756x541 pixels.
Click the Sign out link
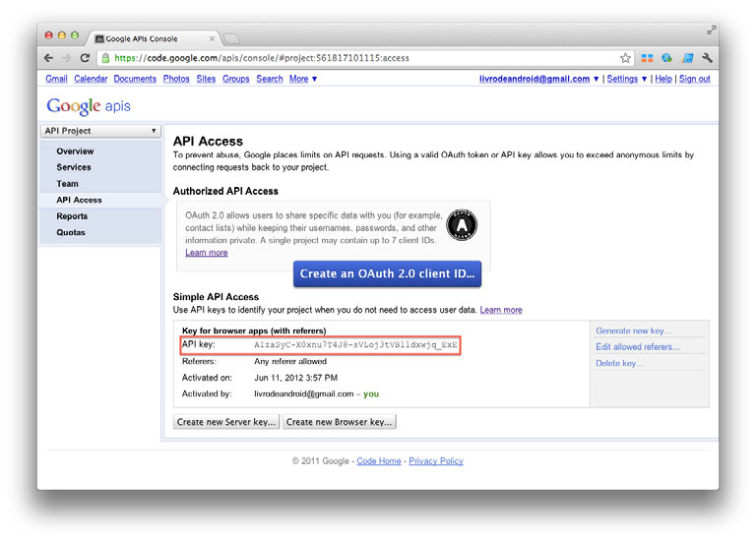[x=695, y=79]
